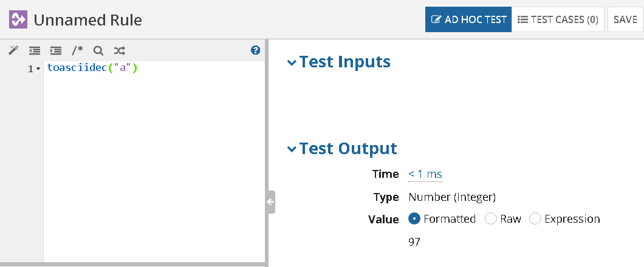The width and height of the screenshot is (644, 267).
Task: Toggle comment with the /* icon
Action: tap(77, 50)
